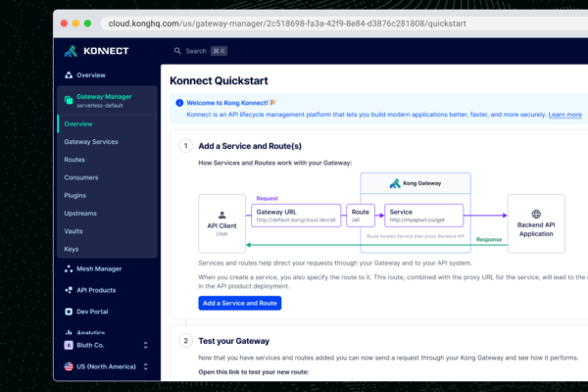Open the sidebar Overview icon at top
Viewport: 588px width, 392px height.
pyautogui.click(x=68, y=75)
